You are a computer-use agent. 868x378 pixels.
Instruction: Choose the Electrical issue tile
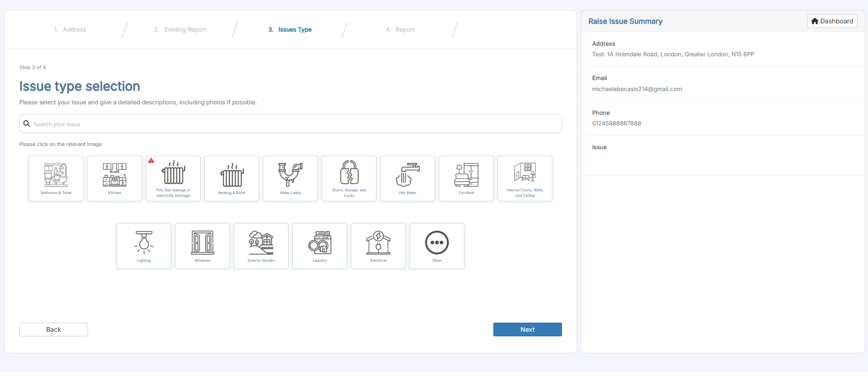tap(378, 246)
